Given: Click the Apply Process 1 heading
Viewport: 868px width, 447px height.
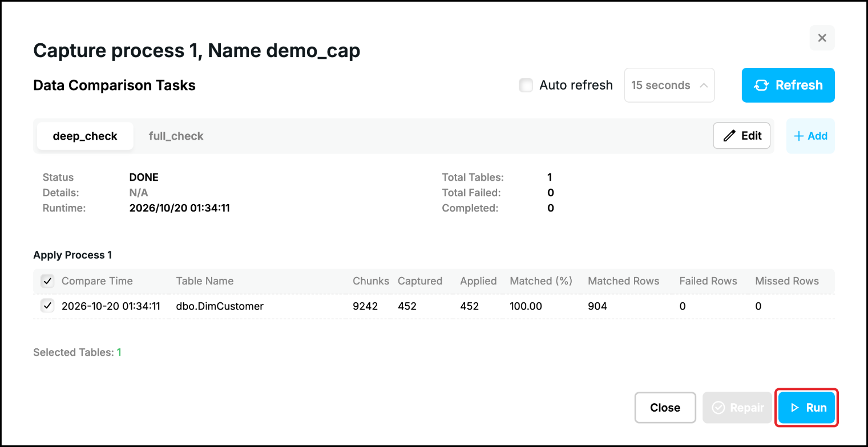Looking at the screenshot, I should click(72, 255).
